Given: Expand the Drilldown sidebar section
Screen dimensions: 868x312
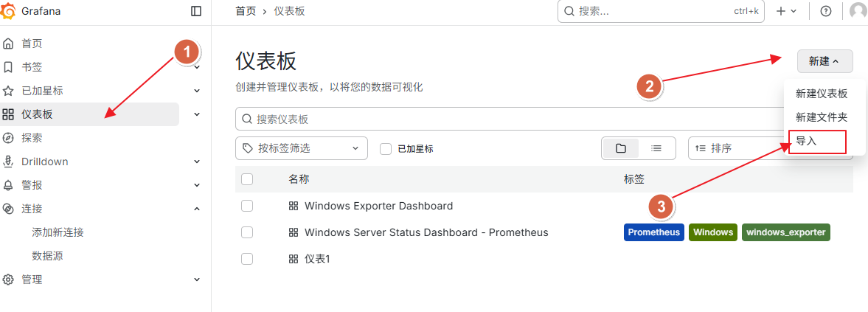Looking at the screenshot, I should [x=197, y=162].
